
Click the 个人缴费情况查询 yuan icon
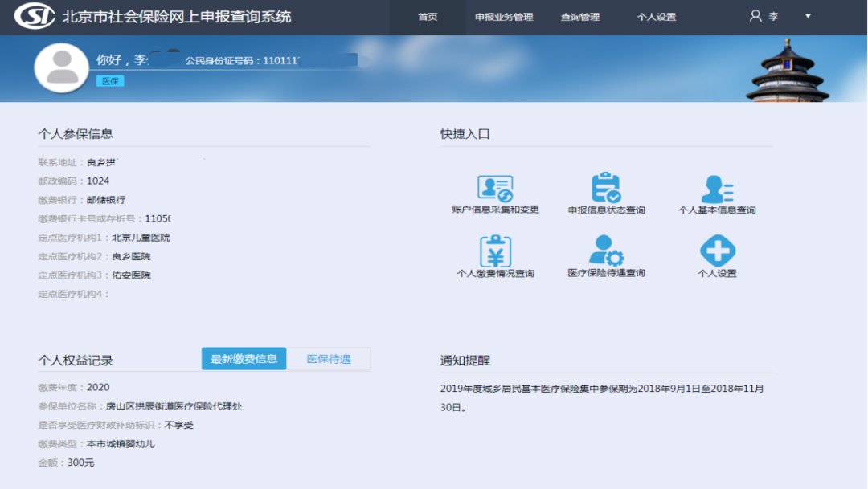495,251
